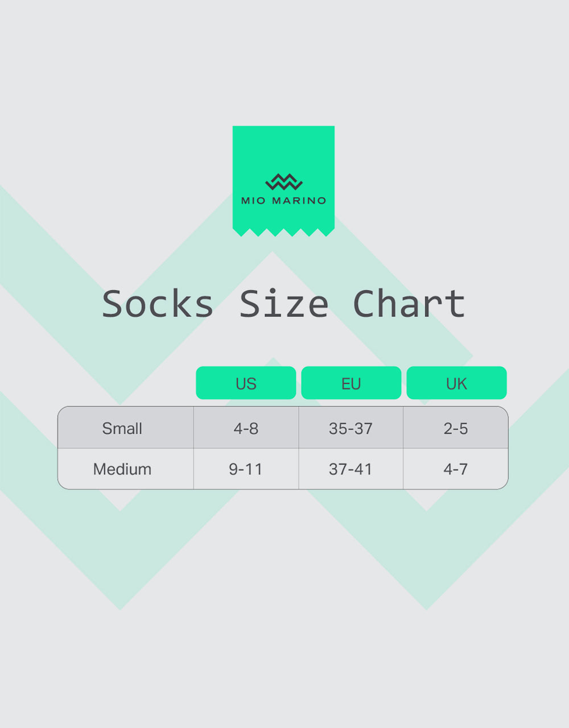Screen dimensions: 569x728
Task: Click the Medium row label
Action: [122, 469]
